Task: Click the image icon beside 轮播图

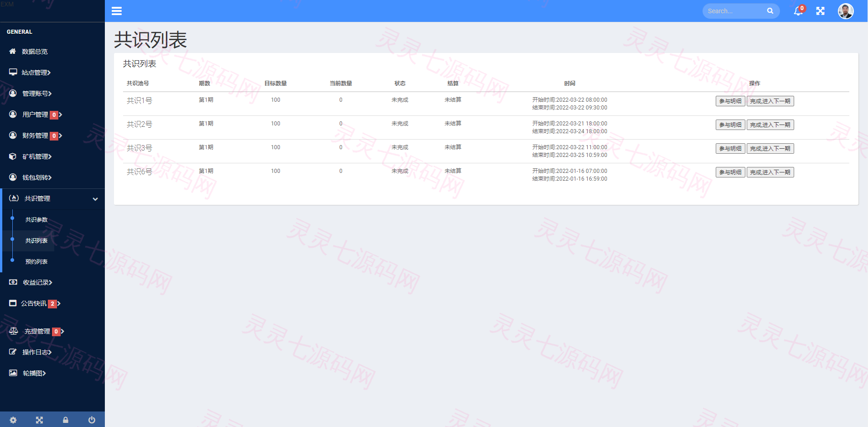Action: click(13, 373)
